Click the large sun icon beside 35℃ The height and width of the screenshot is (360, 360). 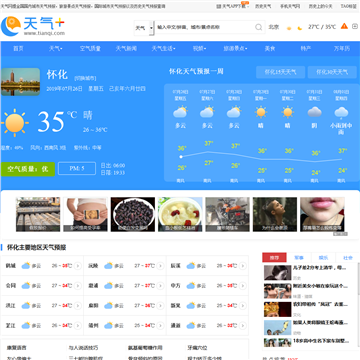click(x=15, y=123)
